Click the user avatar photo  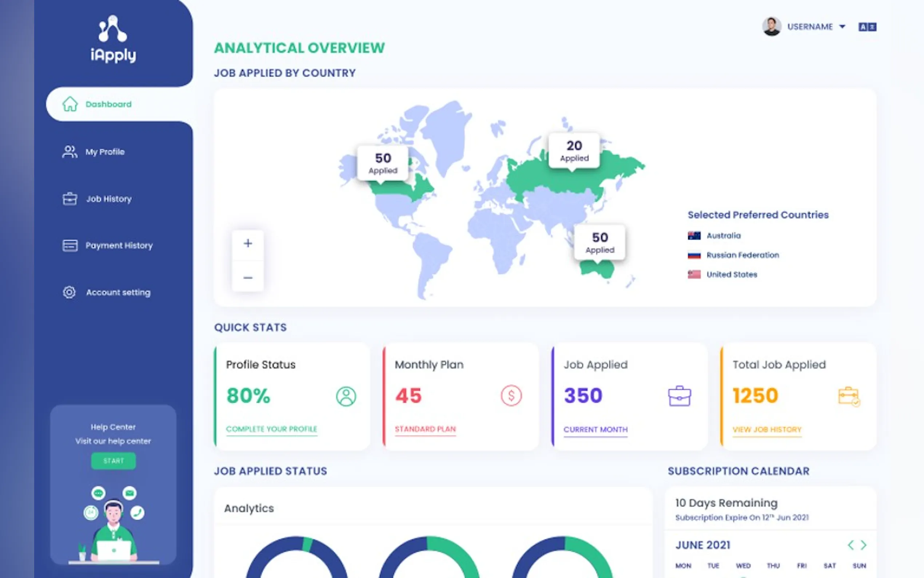tap(771, 27)
